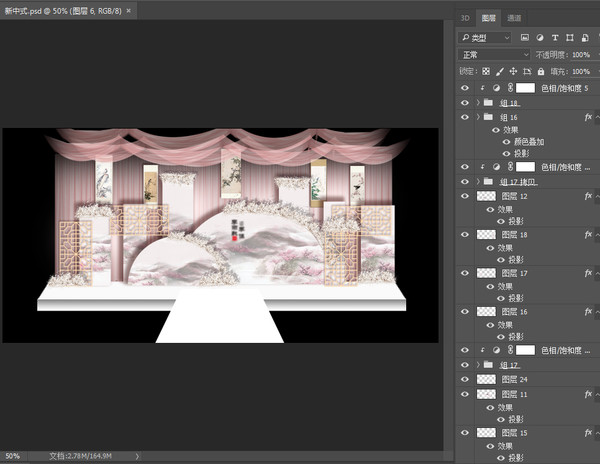Select layer 图层 15
This screenshot has height=464, width=600.
click(x=514, y=433)
